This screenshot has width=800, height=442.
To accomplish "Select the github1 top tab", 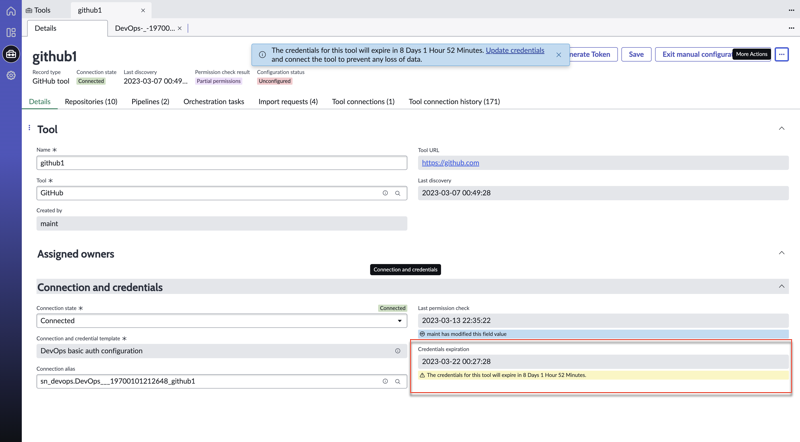I will (x=90, y=10).
